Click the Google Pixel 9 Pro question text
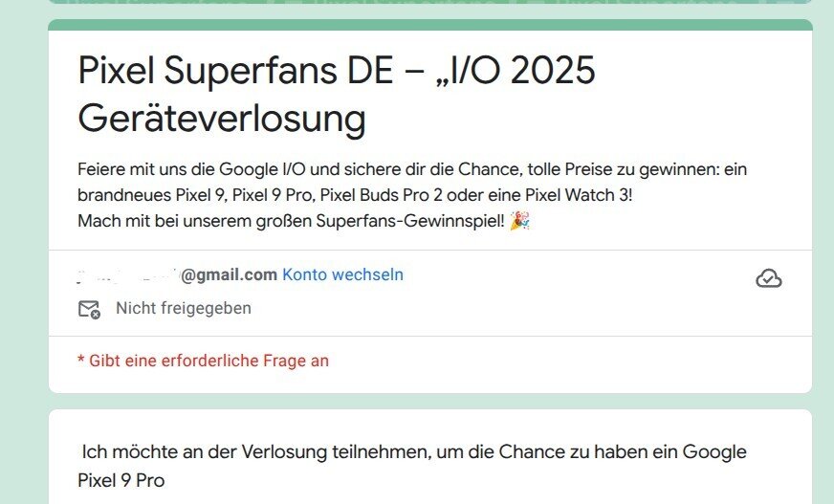The image size is (834, 504). (122, 480)
